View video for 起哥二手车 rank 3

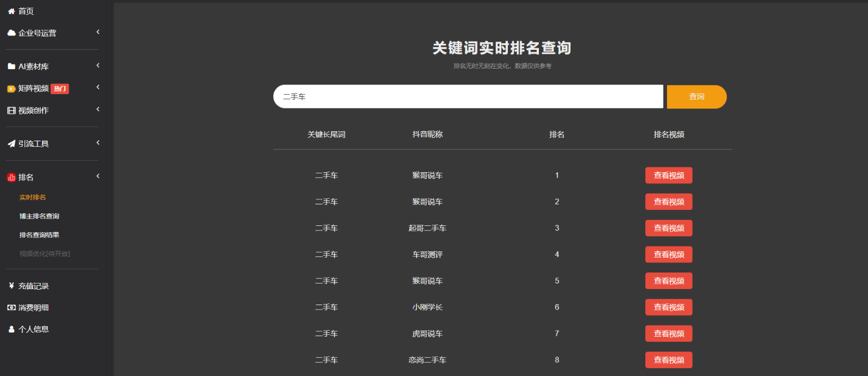tap(669, 228)
